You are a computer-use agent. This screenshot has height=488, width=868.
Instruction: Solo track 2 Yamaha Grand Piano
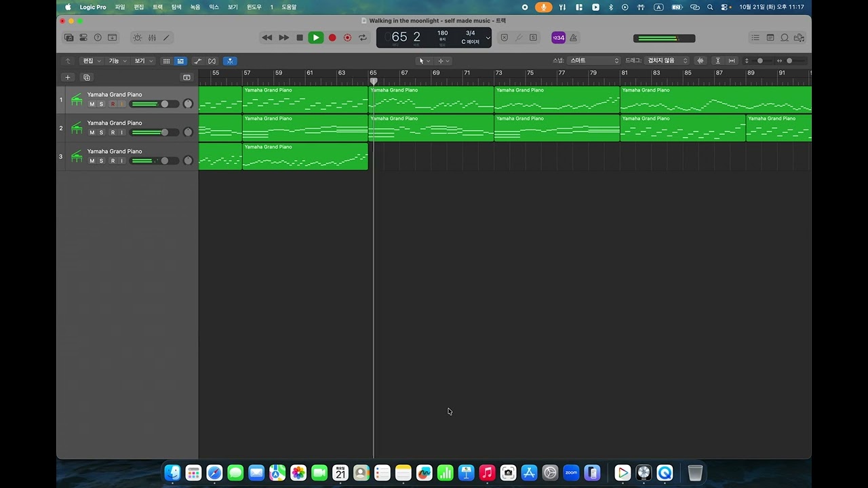click(x=101, y=132)
